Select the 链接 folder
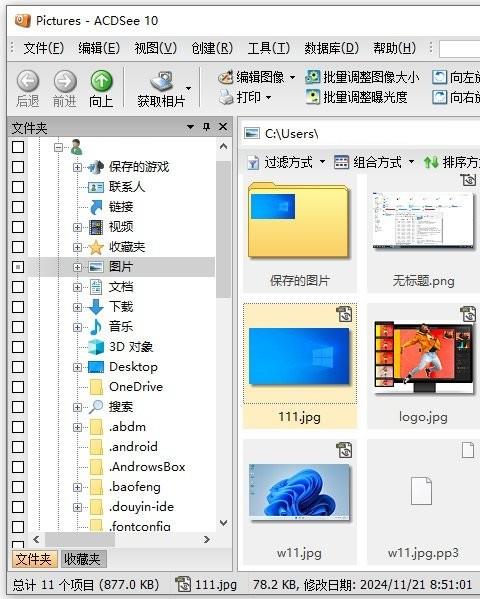 click(x=121, y=207)
